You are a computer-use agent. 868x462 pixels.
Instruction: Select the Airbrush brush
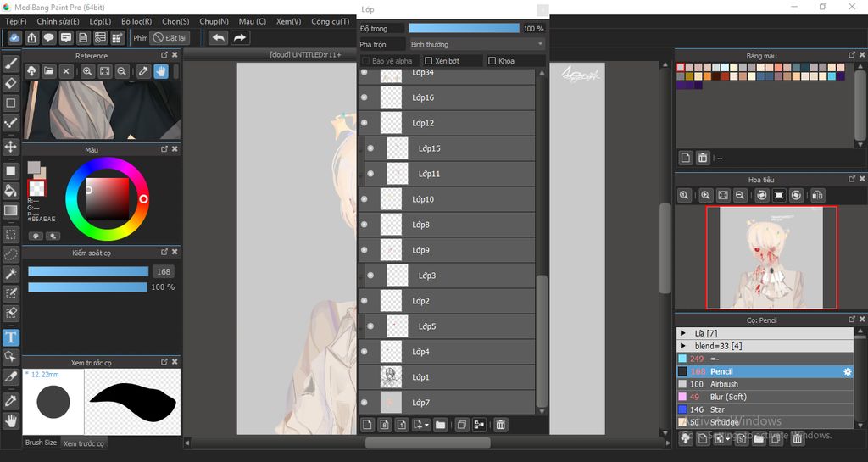[765, 385]
